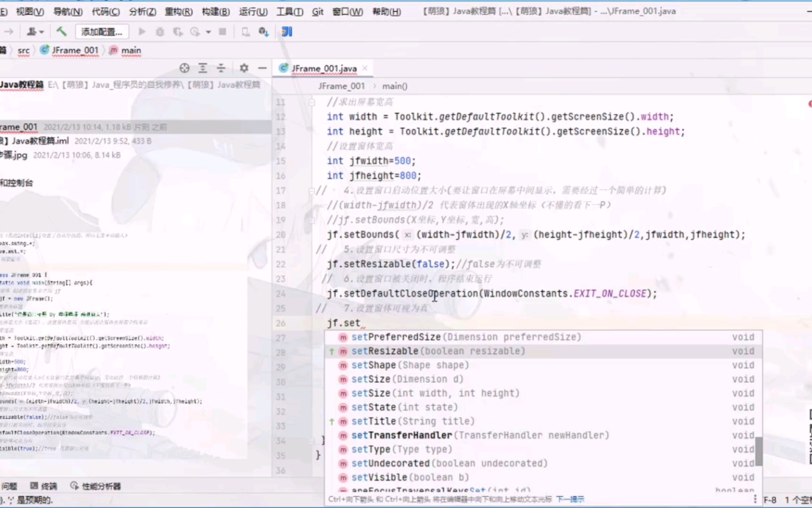This screenshot has width=812, height=508.
Task: Open the 帮助(H) Help menu
Action: pyautogui.click(x=387, y=11)
